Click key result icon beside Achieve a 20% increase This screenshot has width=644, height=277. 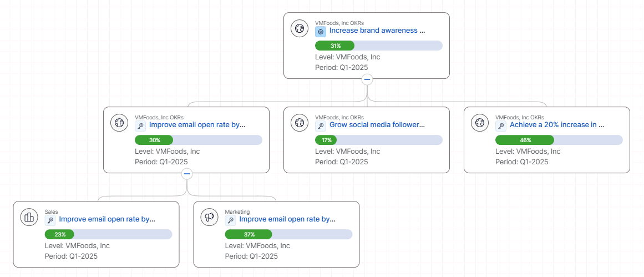pyautogui.click(x=501, y=126)
